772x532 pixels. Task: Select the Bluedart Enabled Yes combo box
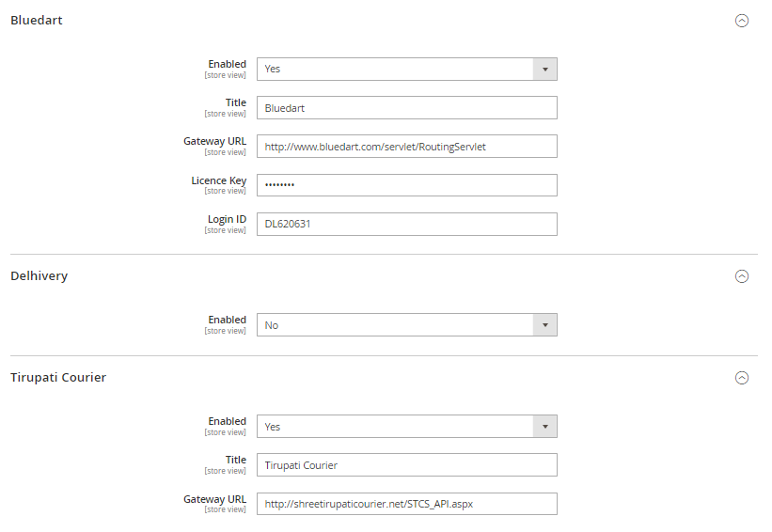coord(407,70)
